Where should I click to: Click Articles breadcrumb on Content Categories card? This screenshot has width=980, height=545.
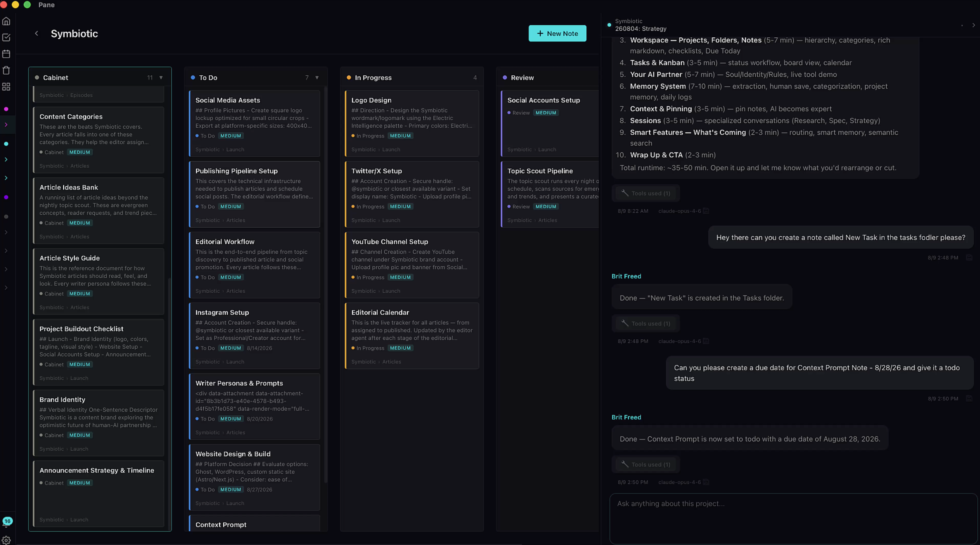click(80, 166)
